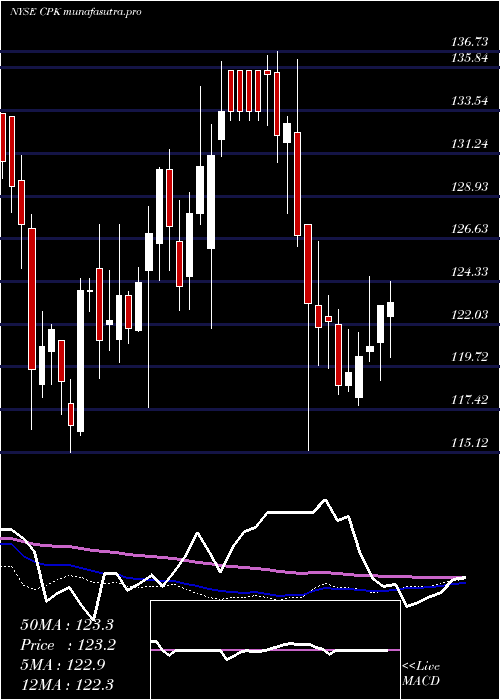Click the 119.72 price level label
The width and height of the screenshot is (500, 700).
470,357
